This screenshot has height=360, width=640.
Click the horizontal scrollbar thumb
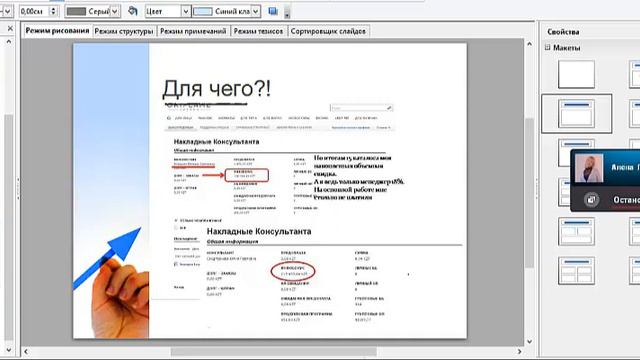(x=273, y=351)
